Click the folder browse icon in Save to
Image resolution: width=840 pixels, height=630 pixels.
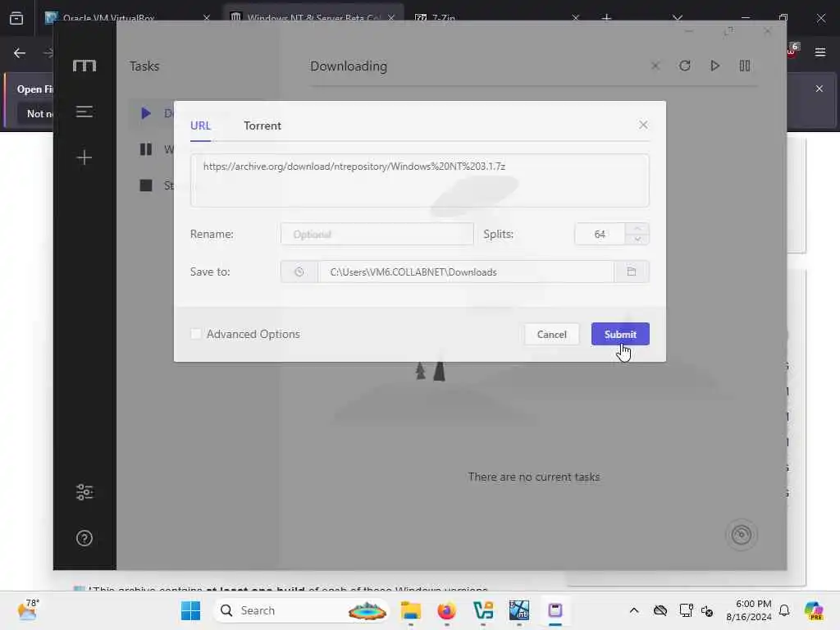tap(632, 272)
